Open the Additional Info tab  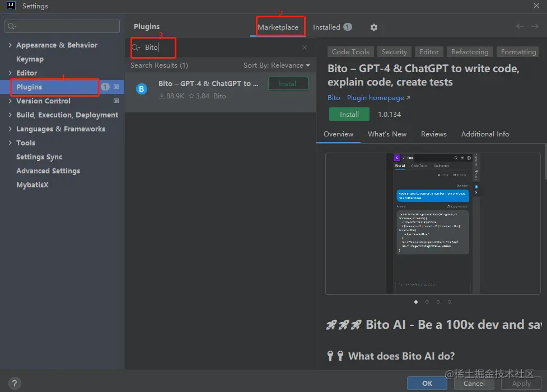click(x=485, y=134)
